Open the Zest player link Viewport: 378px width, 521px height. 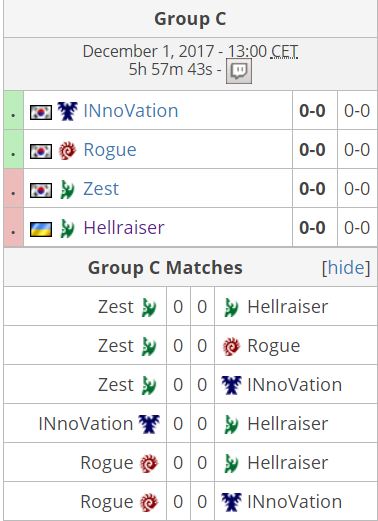coord(101,189)
